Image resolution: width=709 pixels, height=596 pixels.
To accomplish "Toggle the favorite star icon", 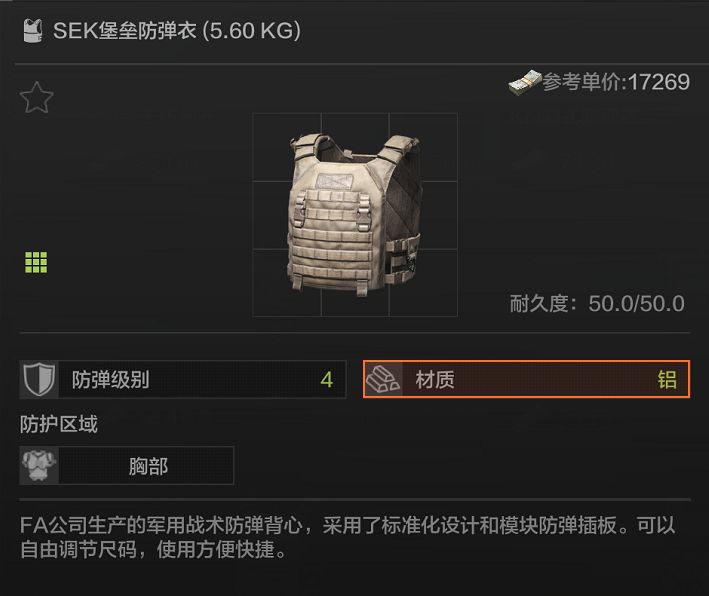I will (36, 97).
